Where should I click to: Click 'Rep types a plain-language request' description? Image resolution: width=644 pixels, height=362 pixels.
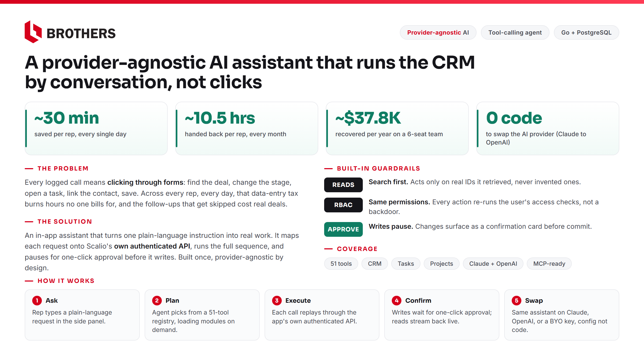72,317
